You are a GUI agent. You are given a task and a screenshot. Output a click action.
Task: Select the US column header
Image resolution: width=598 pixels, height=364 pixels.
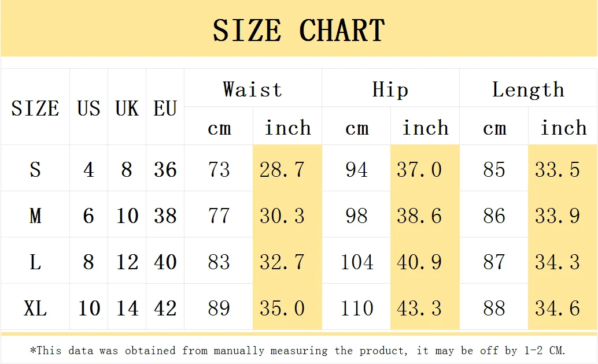(88, 108)
